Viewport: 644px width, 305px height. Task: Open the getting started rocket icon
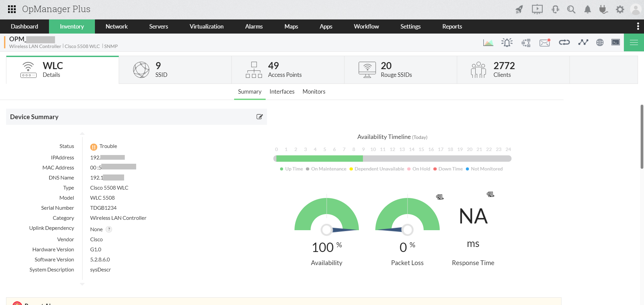pyautogui.click(x=519, y=9)
